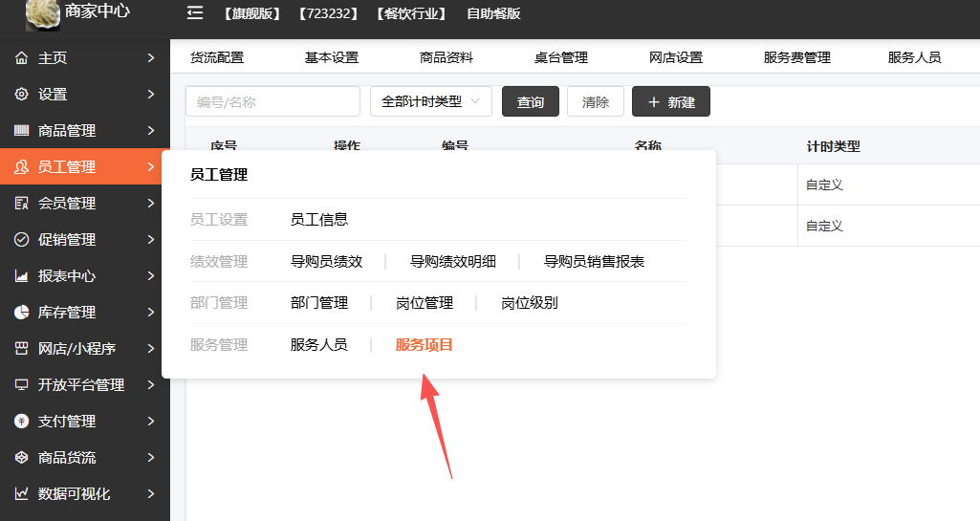This screenshot has height=521, width=980.
Task: Click the barcode icon beside 商品管理
Action: coord(21,131)
